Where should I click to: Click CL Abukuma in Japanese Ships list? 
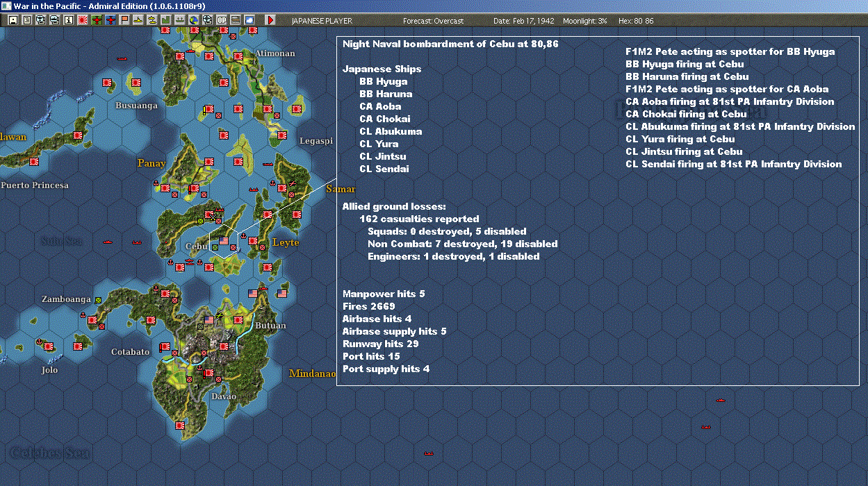pos(391,131)
